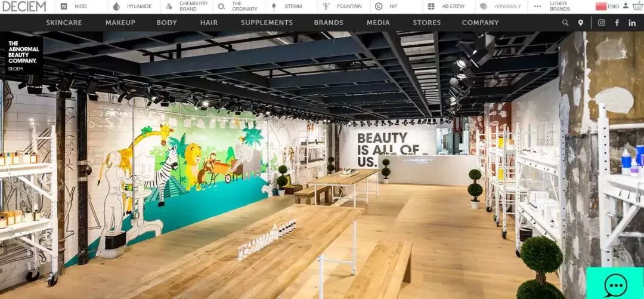
Task: Open the Chemistry Brand text link
Action: click(193, 6)
